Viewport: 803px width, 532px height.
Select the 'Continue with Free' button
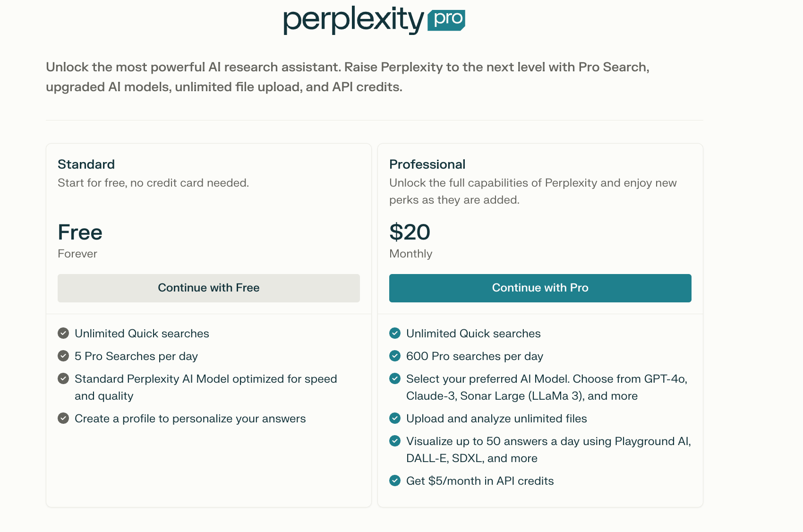click(208, 288)
